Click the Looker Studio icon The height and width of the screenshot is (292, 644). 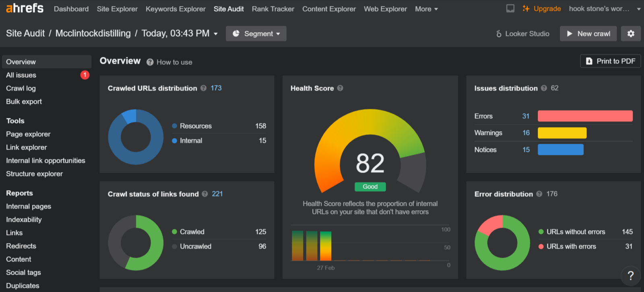click(x=499, y=34)
